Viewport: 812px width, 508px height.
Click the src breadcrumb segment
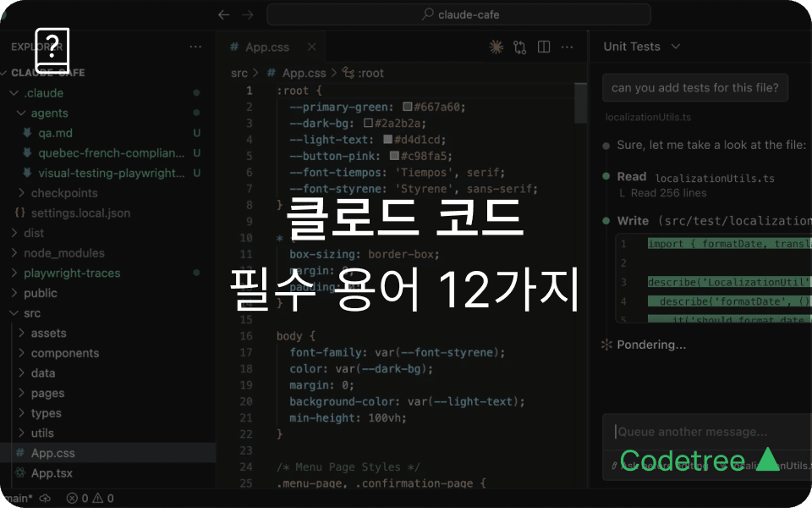pos(239,73)
